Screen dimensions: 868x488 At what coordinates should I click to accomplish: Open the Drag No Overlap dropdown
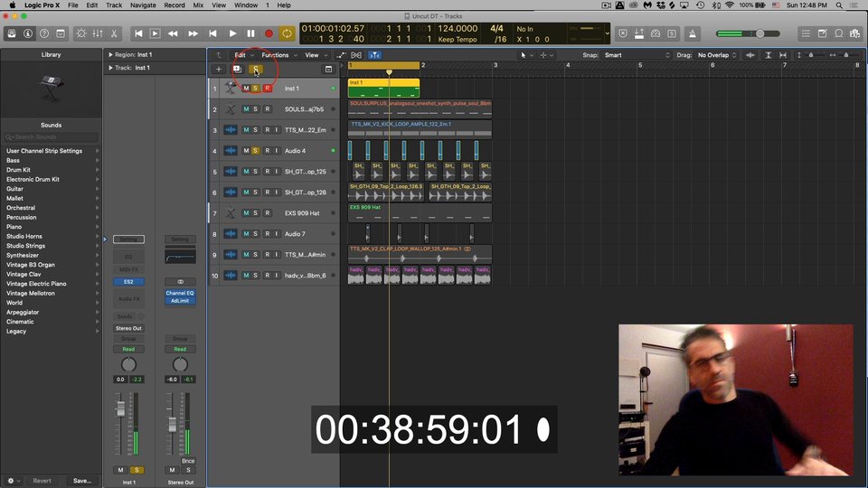point(717,55)
